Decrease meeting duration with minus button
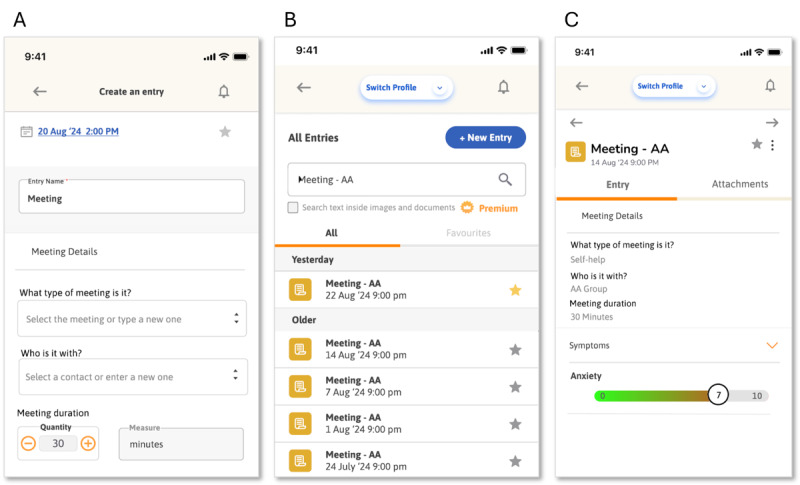 pyautogui.click(x=29, y=443)
